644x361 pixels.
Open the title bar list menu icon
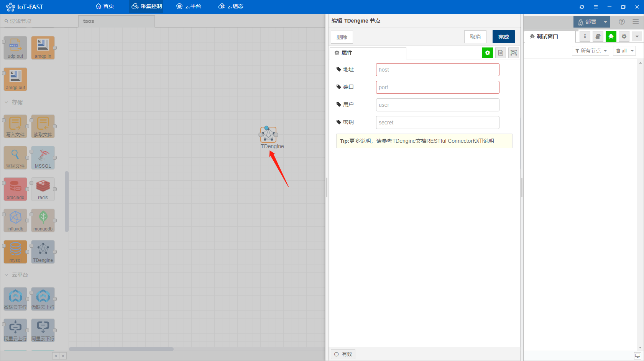596,7
